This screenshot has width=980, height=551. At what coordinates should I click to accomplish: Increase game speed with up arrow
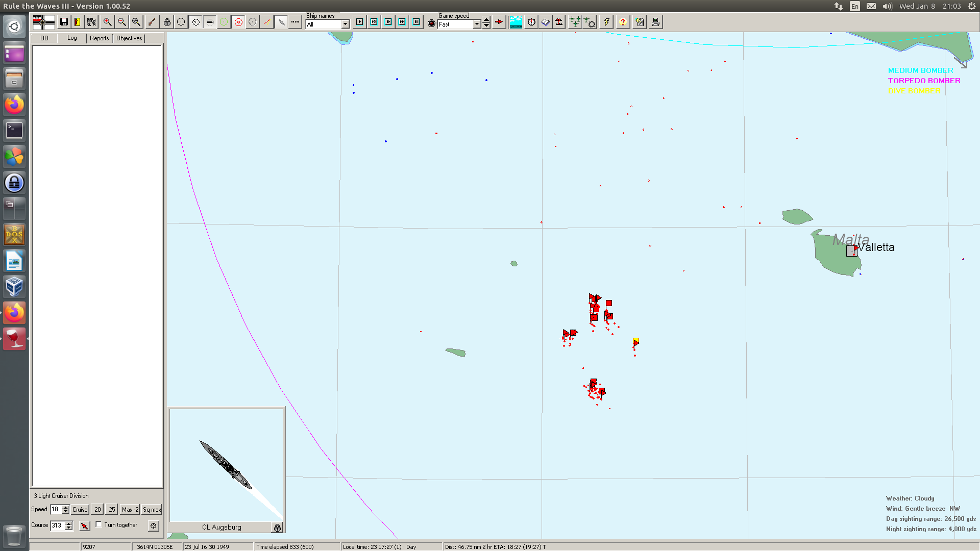click(x=486, y=20)
